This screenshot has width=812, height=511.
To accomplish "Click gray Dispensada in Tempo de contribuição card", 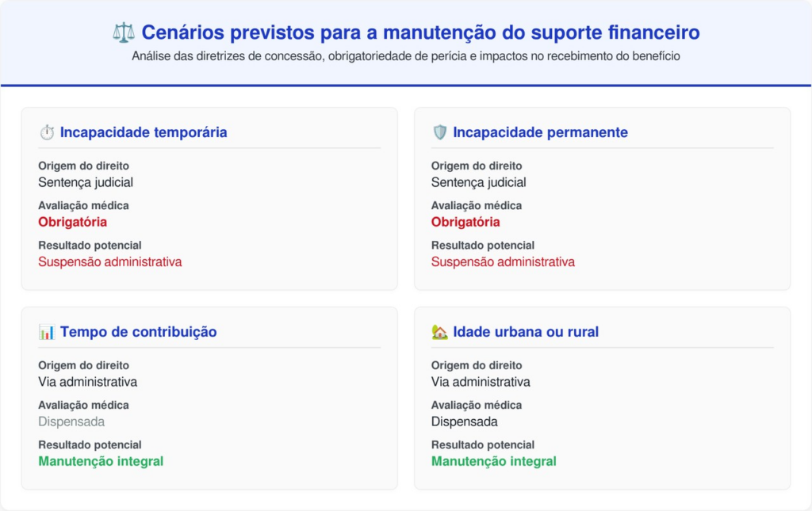I will (x=71, y=421).
